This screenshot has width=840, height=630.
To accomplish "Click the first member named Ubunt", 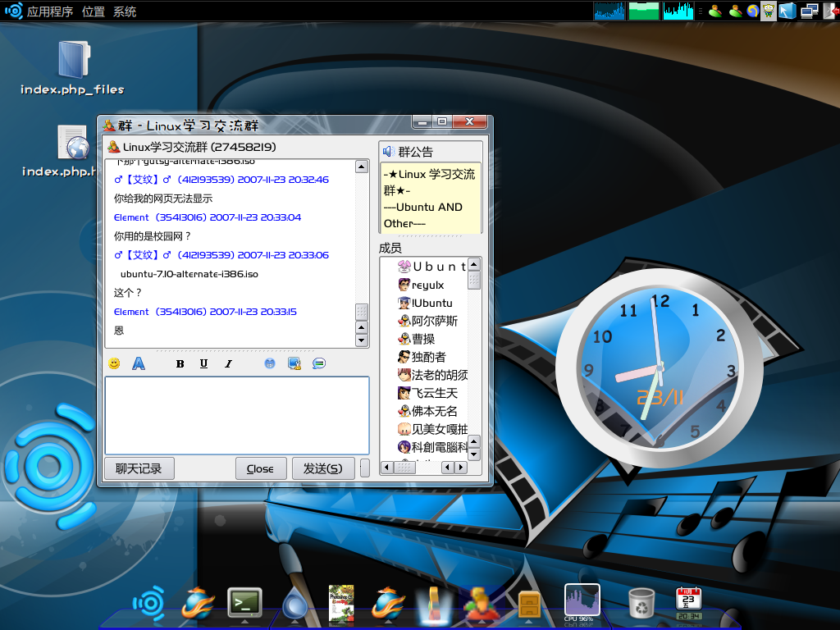I will tap(431, 266).
